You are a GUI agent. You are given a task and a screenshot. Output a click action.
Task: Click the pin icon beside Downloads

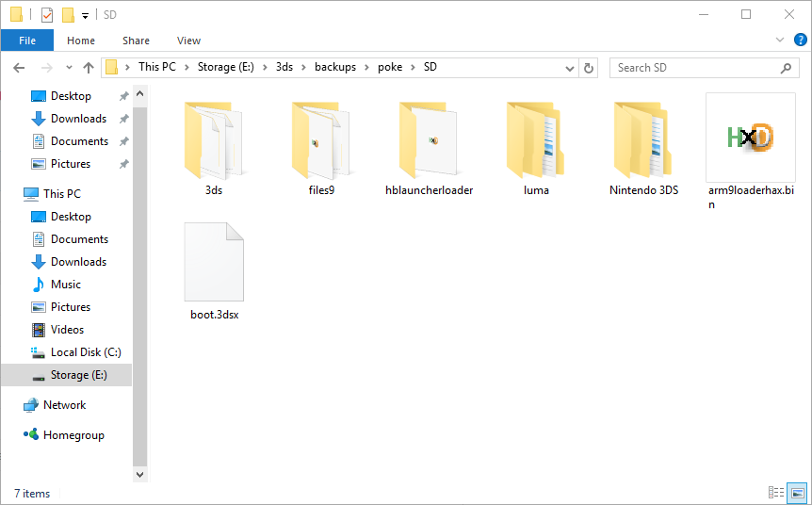123,119
